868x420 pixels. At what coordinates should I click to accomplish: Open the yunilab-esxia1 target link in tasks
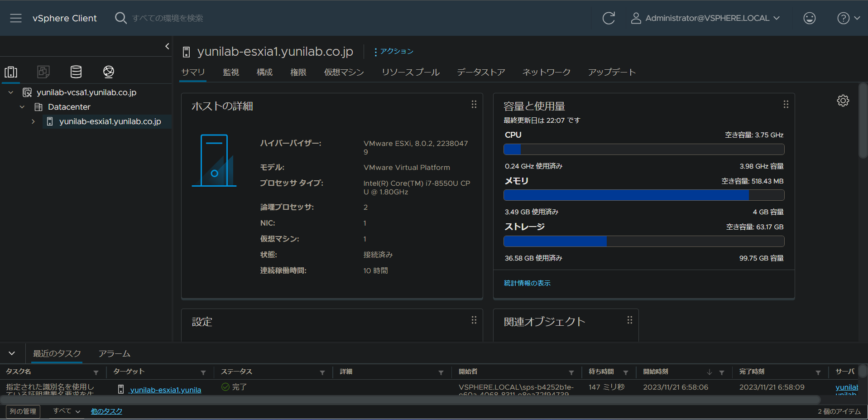[165, 390]
